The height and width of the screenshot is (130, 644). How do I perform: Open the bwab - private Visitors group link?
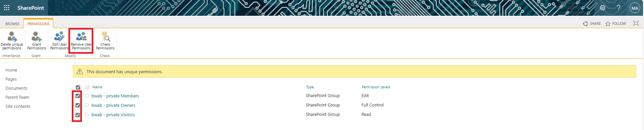pyautogui.click(x=113, y=115)
